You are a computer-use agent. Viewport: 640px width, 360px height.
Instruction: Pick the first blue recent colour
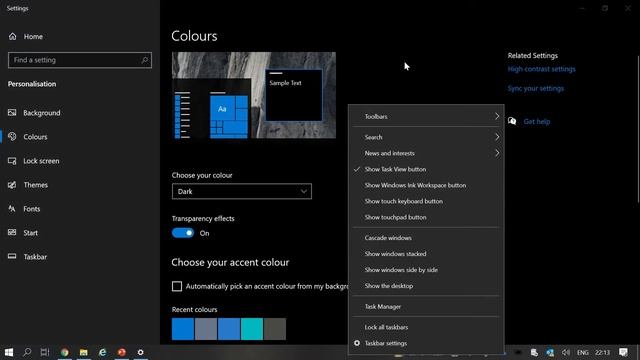[183, 329]
